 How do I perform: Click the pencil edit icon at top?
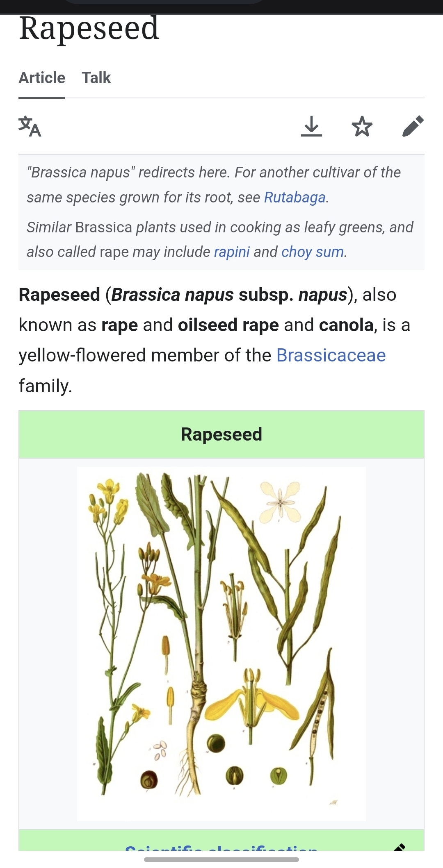coord(413,126)
